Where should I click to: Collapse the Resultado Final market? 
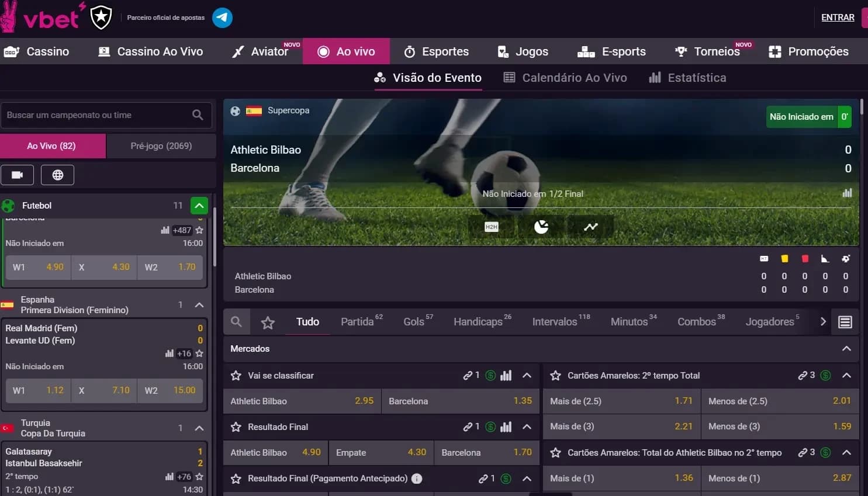coord(527,427)
